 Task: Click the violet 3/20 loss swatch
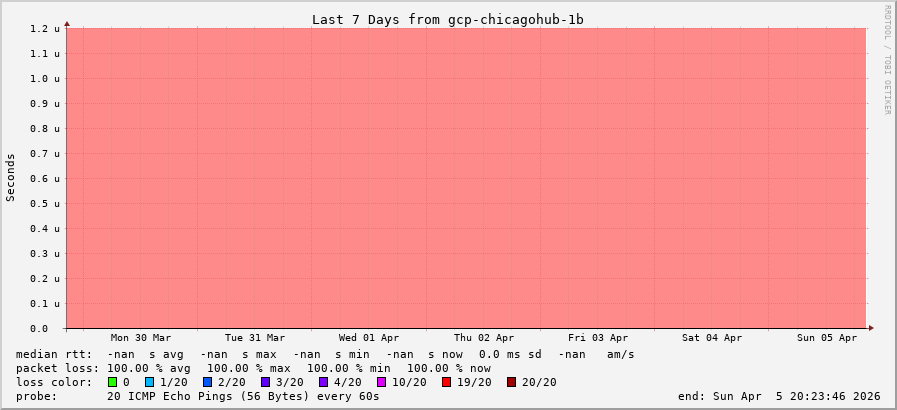(x=265, y=382)
